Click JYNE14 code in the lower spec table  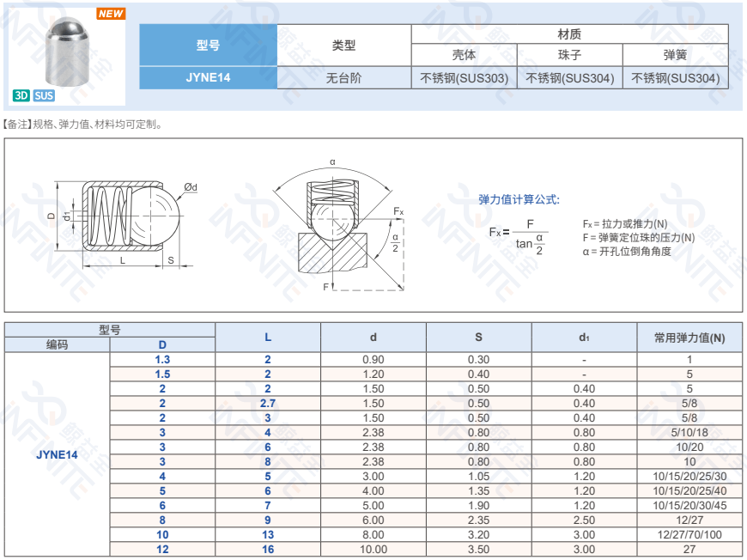point(57,454)
